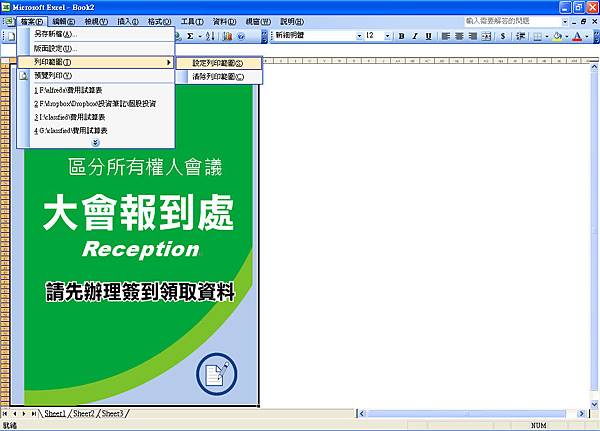Viewport: 600px width, 431px height.
Task: Click the last sheet navigation arrow
Action: tap(34, 413)
